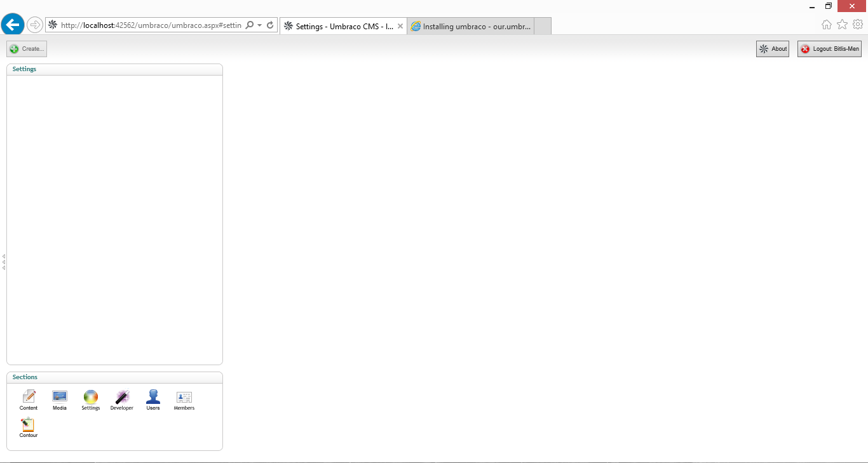Image resolution: width=868 pixels, height=463 pixels.
Task: Open the address bar dropdown arrow
Action: tap(259, 25)
